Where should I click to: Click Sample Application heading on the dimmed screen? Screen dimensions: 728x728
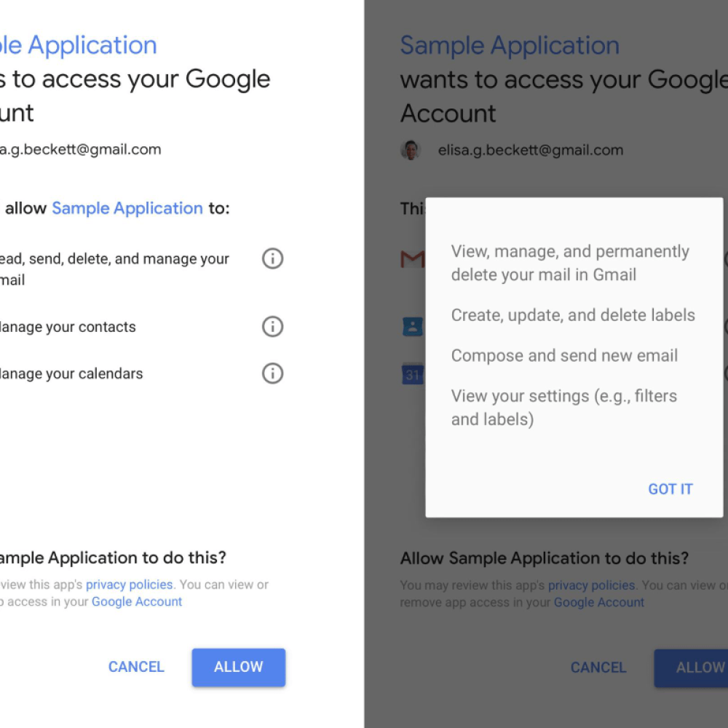tap(510, 45)
